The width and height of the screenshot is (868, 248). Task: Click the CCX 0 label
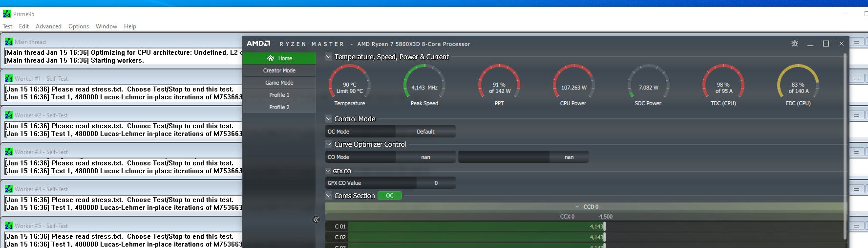[x=567, y=216]
